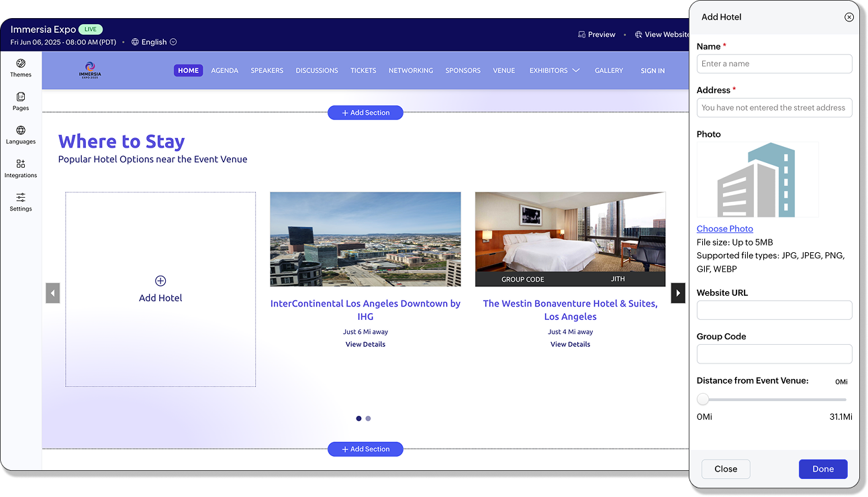Viewport: 868px width, 497px height.
Task: Open the Gallery menu item
Action: pos(609,70)
